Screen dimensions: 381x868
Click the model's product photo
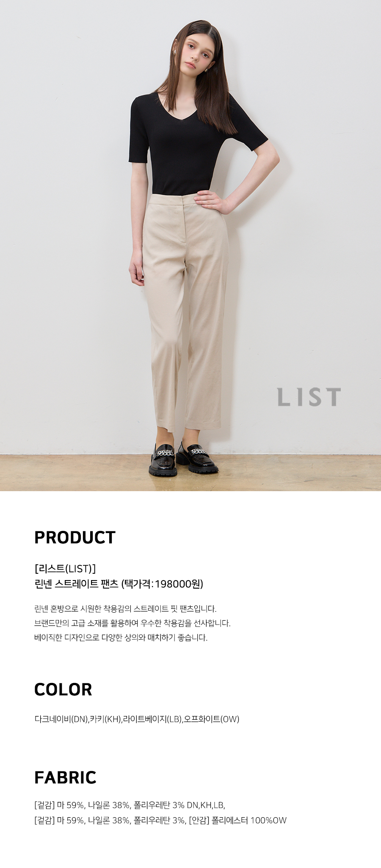coord(190,246)
